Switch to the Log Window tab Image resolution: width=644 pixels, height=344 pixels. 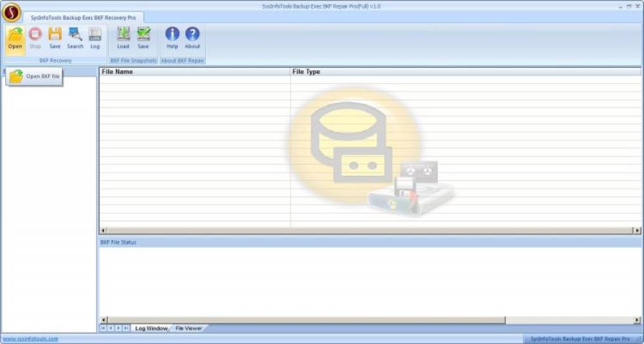[151, 329]
